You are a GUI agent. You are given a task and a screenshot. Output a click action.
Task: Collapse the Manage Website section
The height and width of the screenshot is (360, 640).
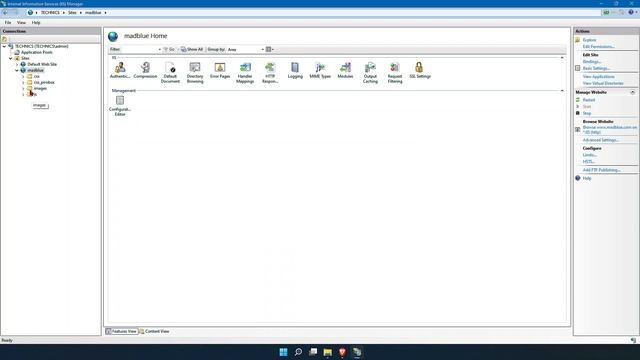tap(632, 92)
